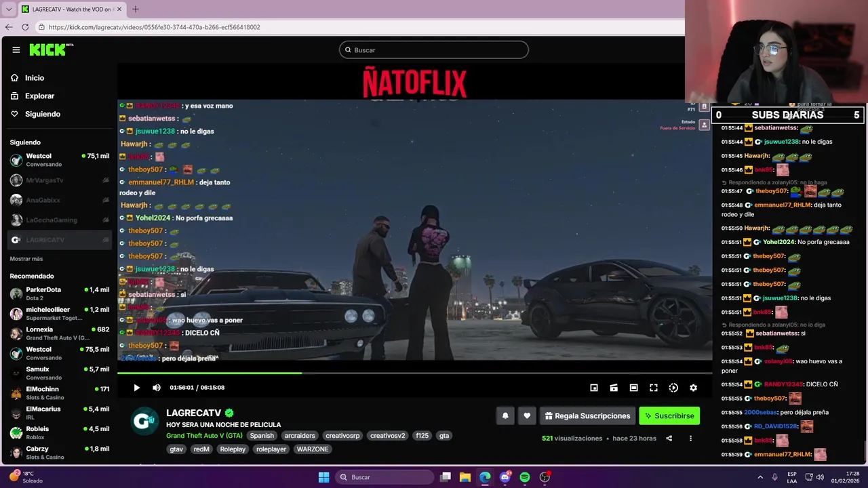Go back in browser
Viewport: 868px width, 488px height.
tap(9, 27)
